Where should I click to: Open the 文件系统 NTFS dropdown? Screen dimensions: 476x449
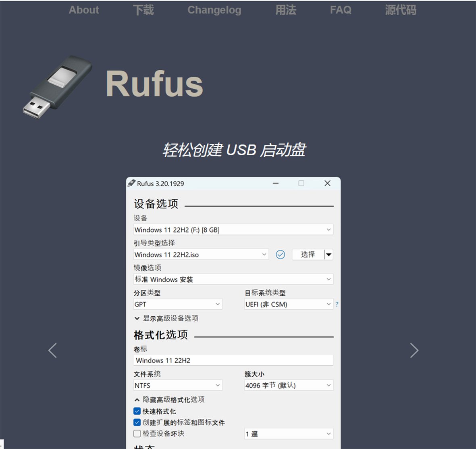(178, 385)
